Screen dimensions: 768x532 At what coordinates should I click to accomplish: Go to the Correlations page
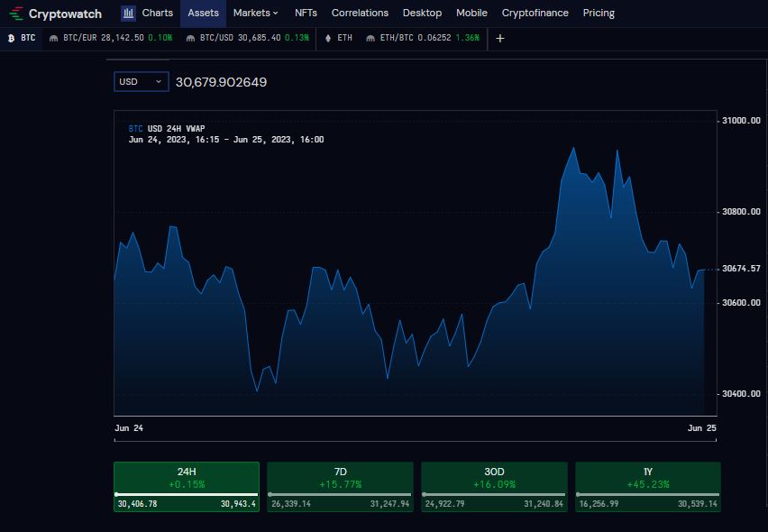click(x=360, y=14)
